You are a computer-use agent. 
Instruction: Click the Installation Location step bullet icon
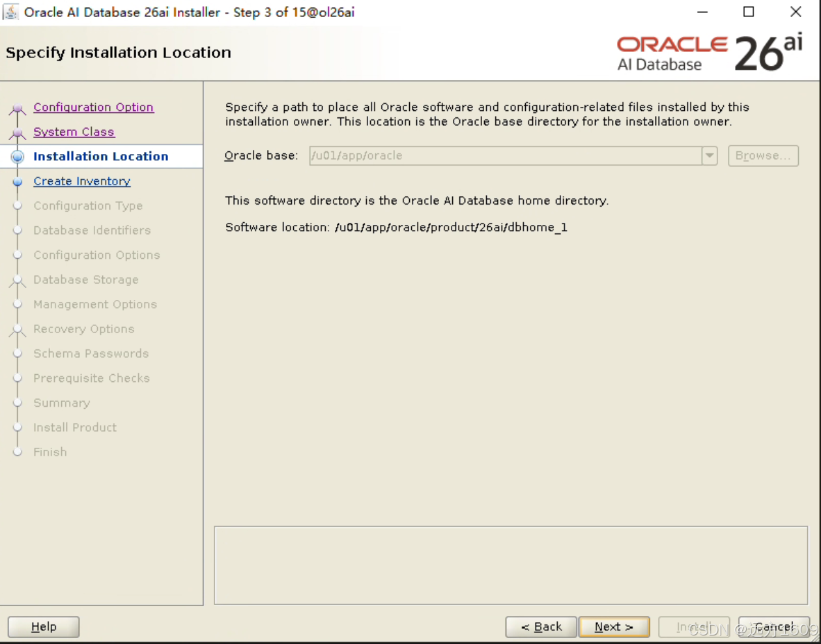click(x=18, y=156)
